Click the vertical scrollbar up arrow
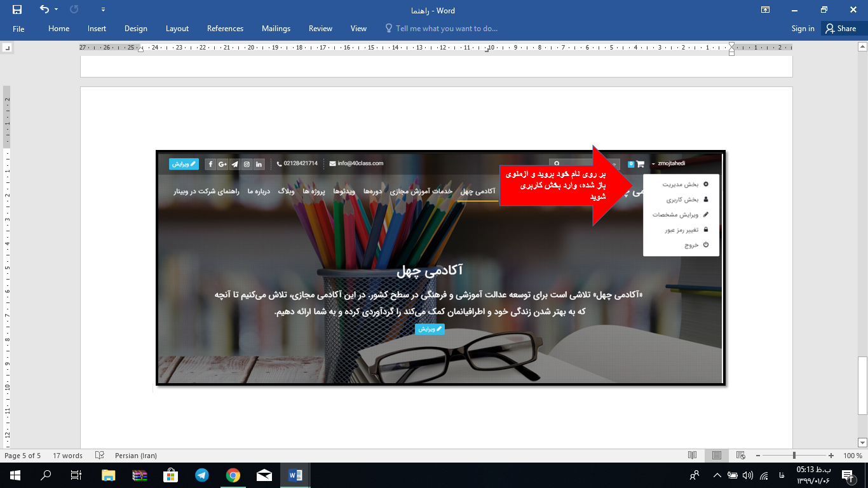 point(862,48)
